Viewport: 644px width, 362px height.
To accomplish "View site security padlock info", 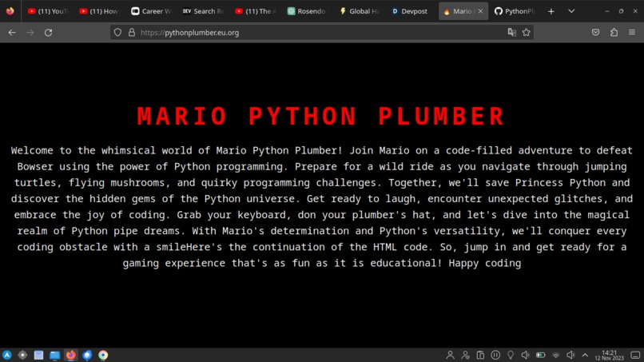I will click(x=132, y=33).
